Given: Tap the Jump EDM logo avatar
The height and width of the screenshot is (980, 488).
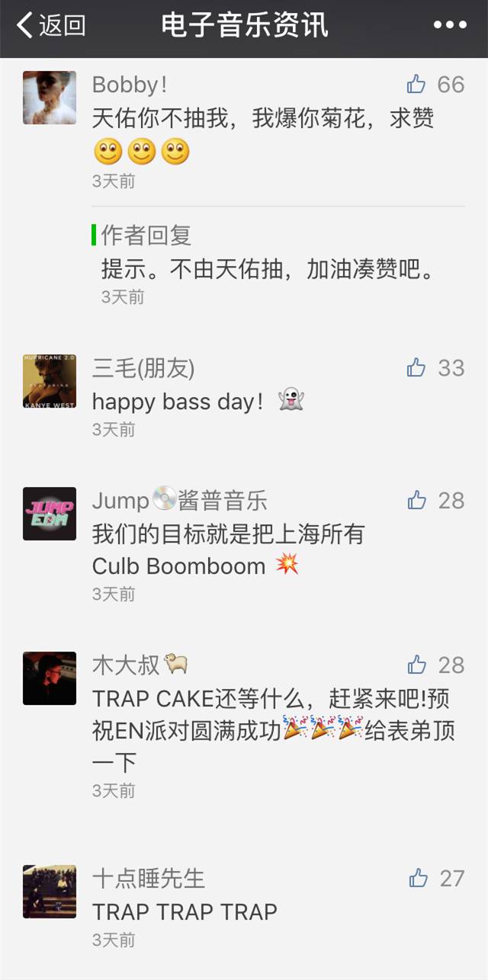Looking at the screenshot, I should pyautogui.click(x=50, y=514).
